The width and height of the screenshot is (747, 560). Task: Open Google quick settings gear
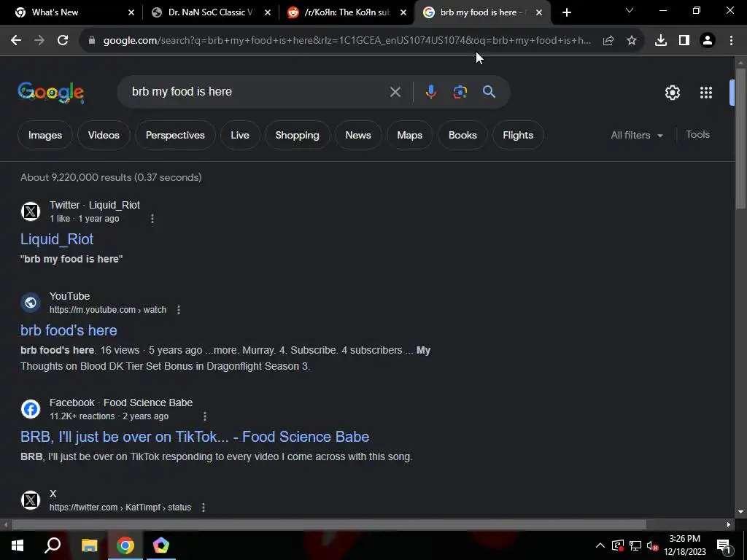pyautogui.click(x=672, y=93)
